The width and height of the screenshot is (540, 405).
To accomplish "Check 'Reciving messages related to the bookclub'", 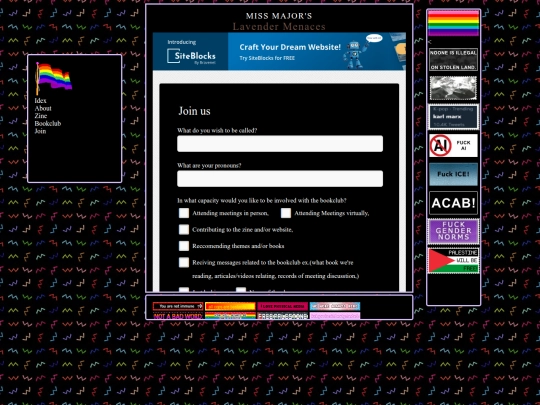I will tap(184, 262).
